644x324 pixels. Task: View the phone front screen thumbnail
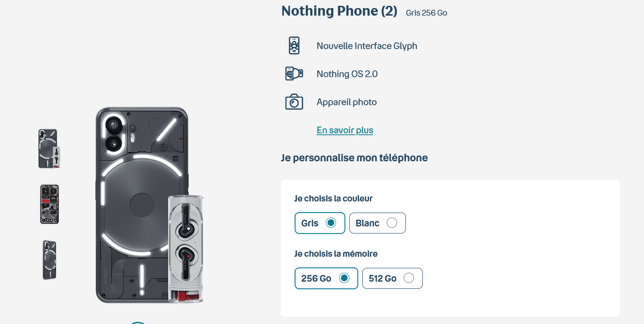pos(49,204)
